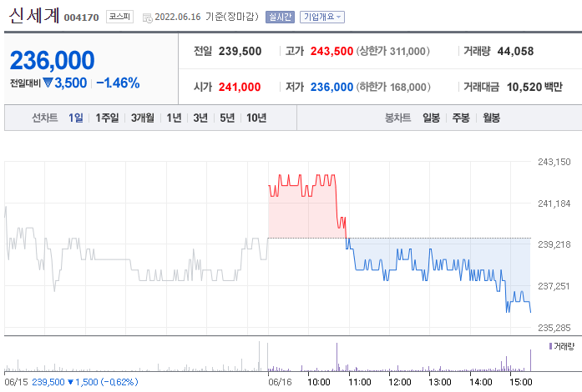This screenshot has height=392, width=582.
Task: Click the 실시간 real-time button
Action: tap(280, 17)
